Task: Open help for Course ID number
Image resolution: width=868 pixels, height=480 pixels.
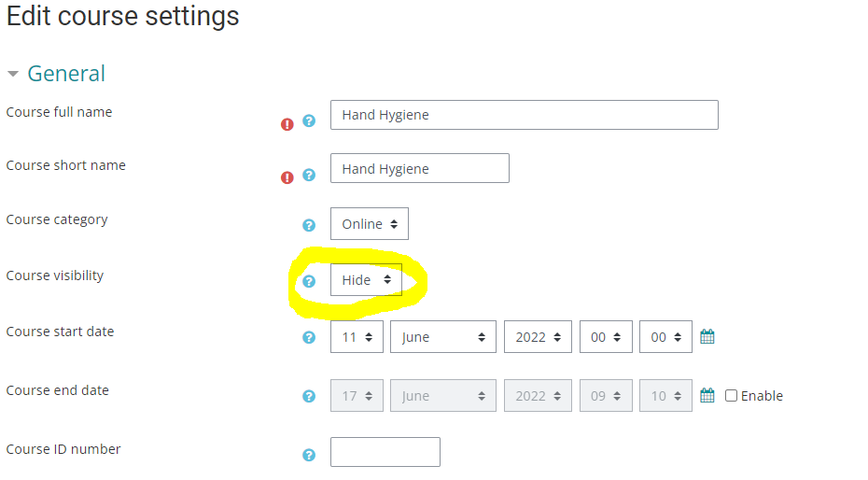Action: pyautogui.click(x=309, y=455)
